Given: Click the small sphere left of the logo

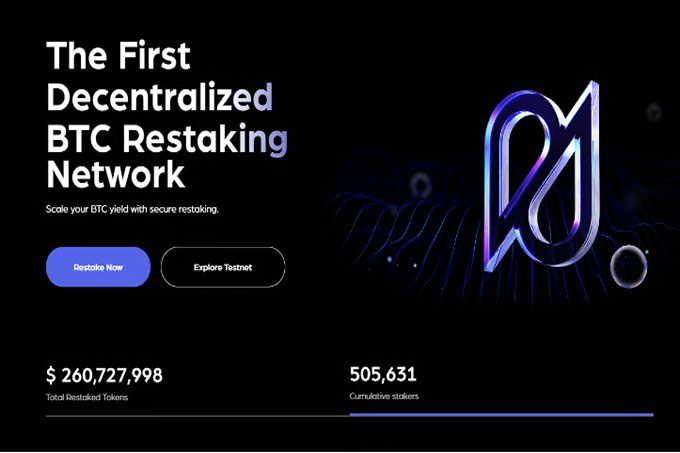Looking at the screenshot, I should (x=421, y=182).
